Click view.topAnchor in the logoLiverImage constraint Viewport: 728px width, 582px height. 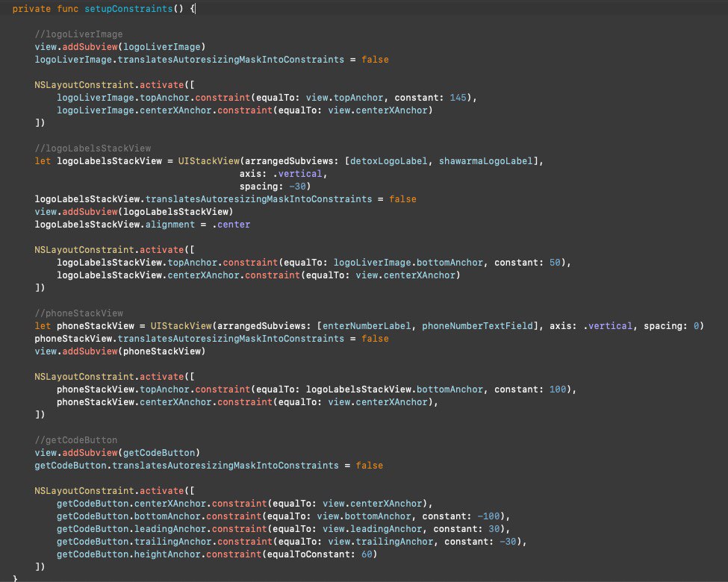[344, 98]
